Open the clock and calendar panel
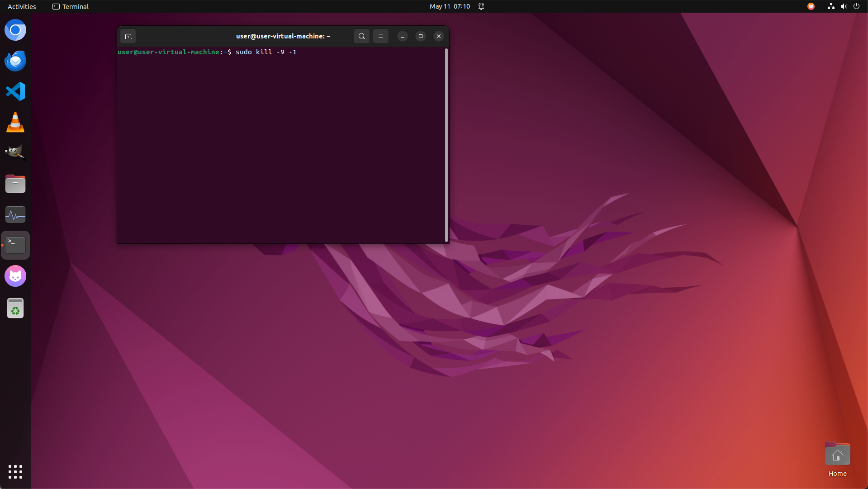The width and height of the screenshot is (868, 489). [449, 6]
